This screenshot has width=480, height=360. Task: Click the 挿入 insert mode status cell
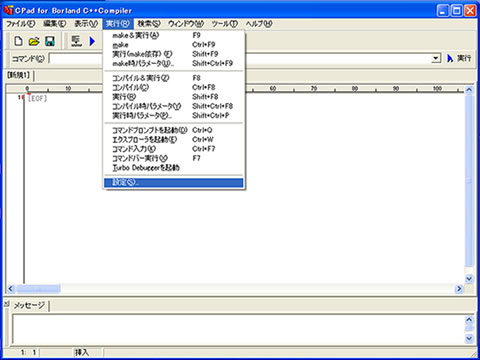click(x=82, y=352)
